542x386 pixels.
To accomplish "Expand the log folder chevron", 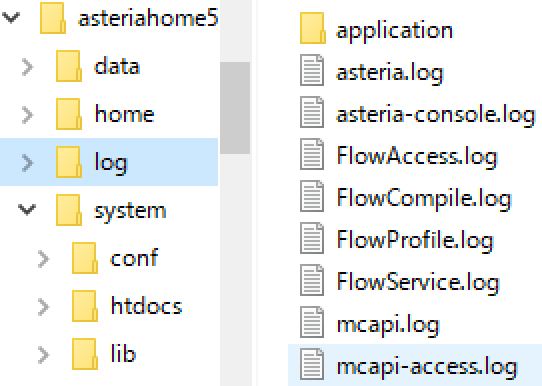I will click(x=27, y=163).
